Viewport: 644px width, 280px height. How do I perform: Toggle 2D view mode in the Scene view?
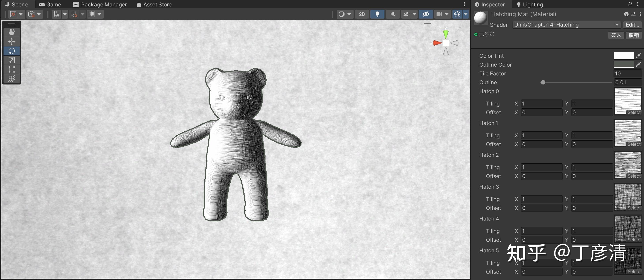point(362,14)
